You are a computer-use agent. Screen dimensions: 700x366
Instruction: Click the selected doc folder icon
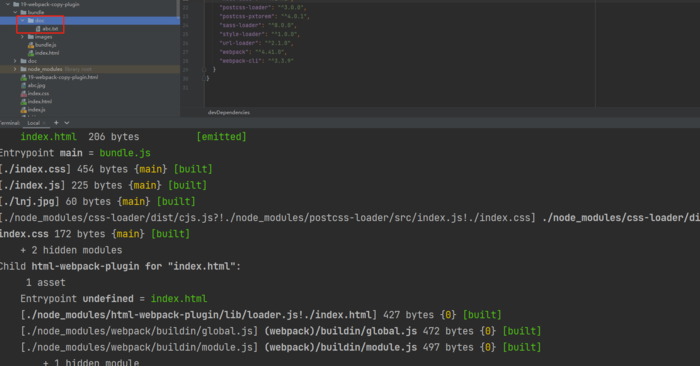(31, 21)
